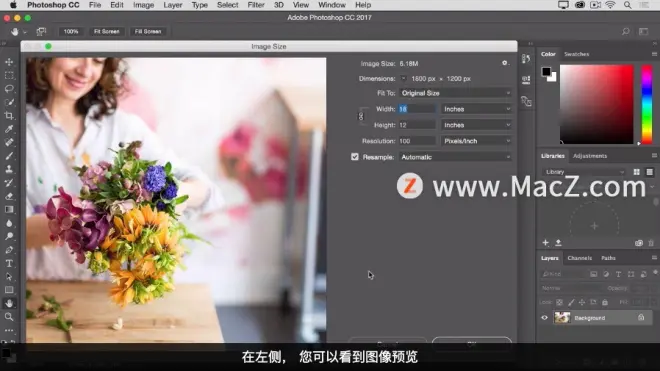Select the Crop tool
660x371 pixels.
pyautogui.click(x=9, y=116)
